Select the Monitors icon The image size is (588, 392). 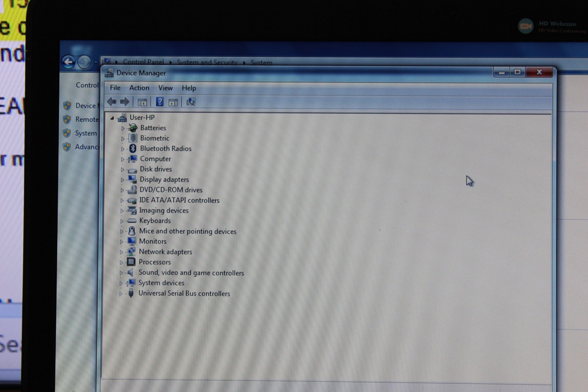tap(131, 241)
